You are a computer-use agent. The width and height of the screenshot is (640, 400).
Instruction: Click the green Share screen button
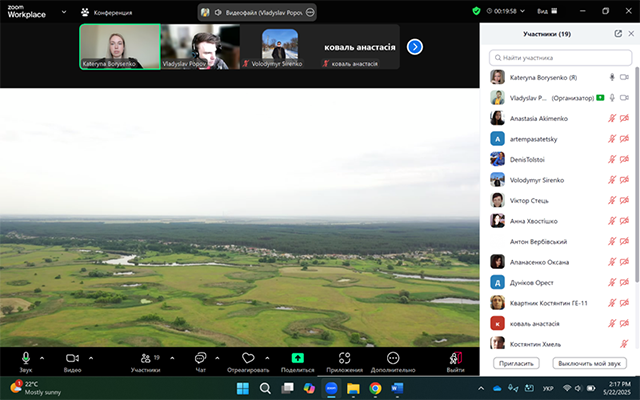pyautogui.click(x=297, y=358)
